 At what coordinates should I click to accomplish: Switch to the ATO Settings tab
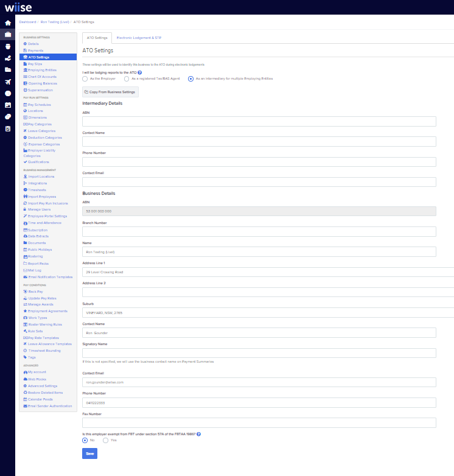[x=97, y=38]
